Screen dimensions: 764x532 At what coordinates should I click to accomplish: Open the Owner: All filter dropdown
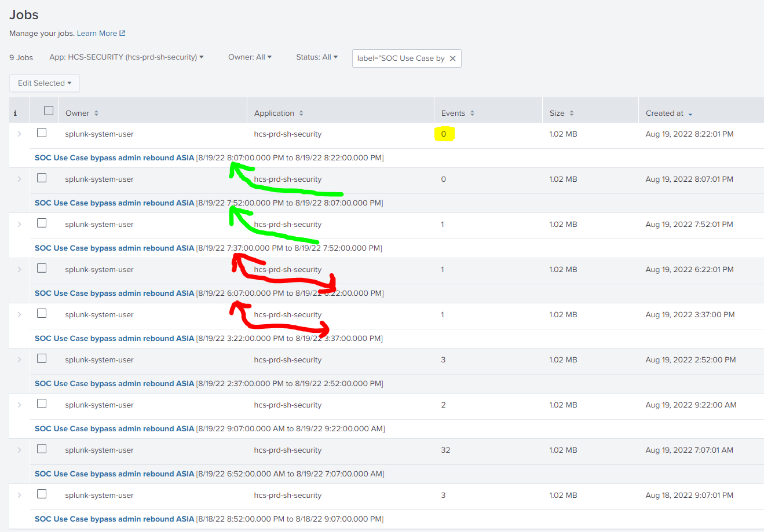tap(250, 57)
